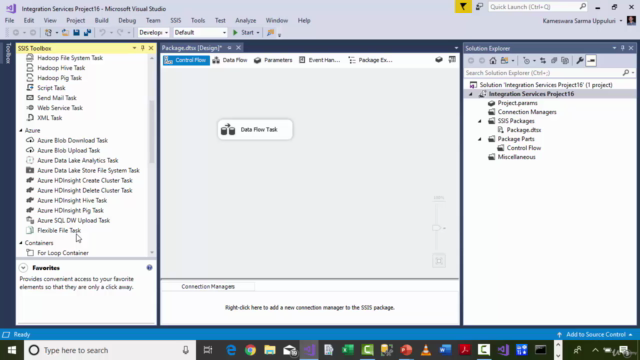
Task: Click the Undo toolbar icon
Action: tap(102, 33)
